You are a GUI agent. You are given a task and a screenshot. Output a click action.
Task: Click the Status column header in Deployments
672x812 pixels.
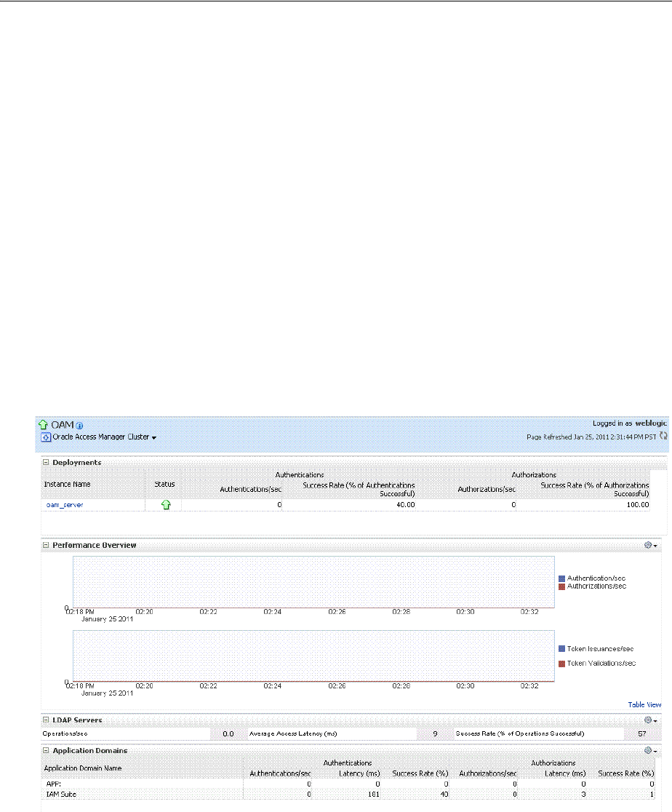tap(164, 484)
